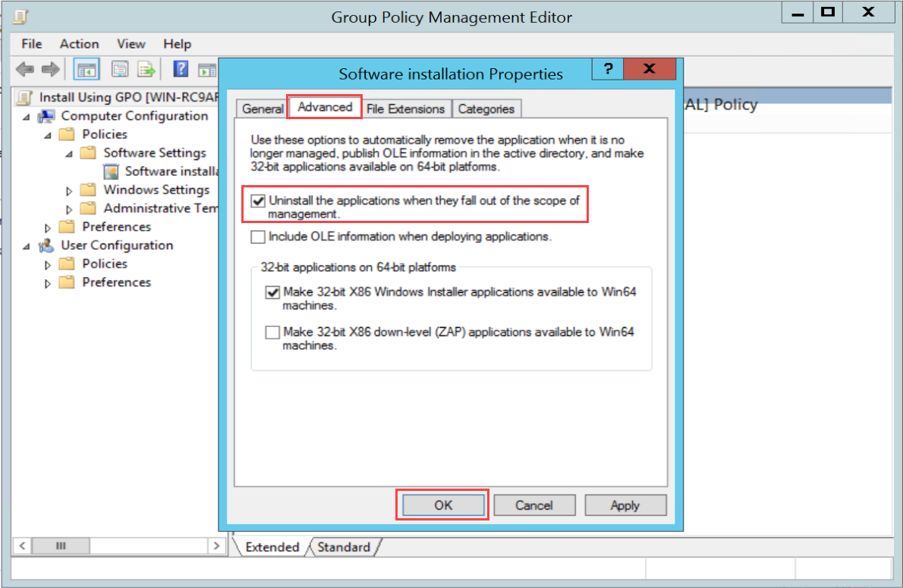Open the blue Help question mark icon

point(181,70)
